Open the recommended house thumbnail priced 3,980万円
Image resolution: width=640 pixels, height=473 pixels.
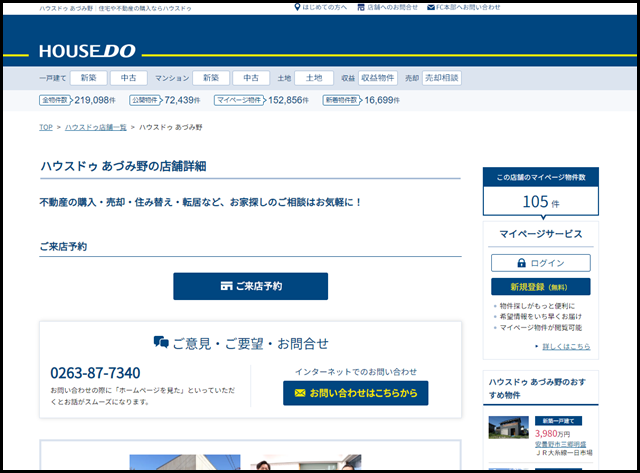point(509,427)
